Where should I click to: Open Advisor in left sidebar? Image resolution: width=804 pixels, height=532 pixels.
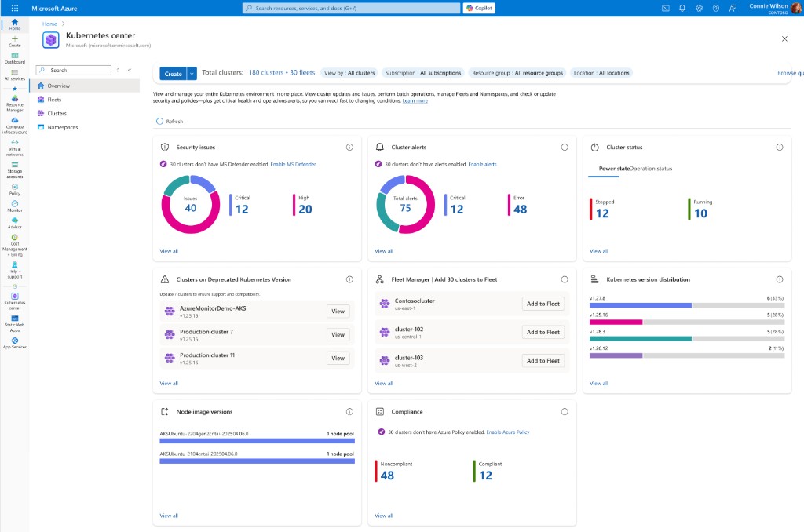(x=15, y=223)
